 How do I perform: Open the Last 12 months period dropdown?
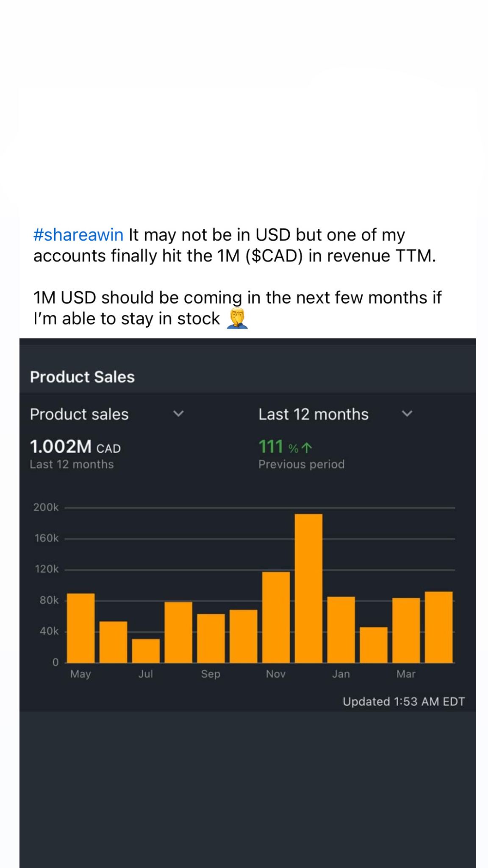(x=407, y=414)
